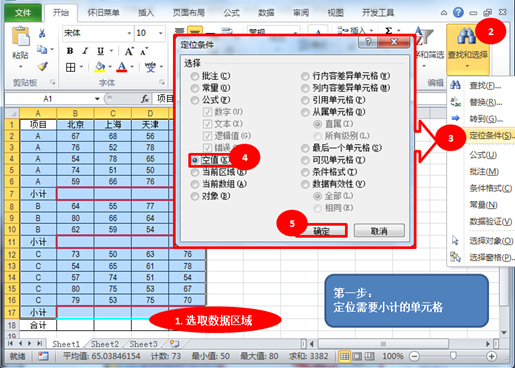Click the macro record status bar icon
Viewport: 515px width, 368px height.
click(x=43, y=356)
